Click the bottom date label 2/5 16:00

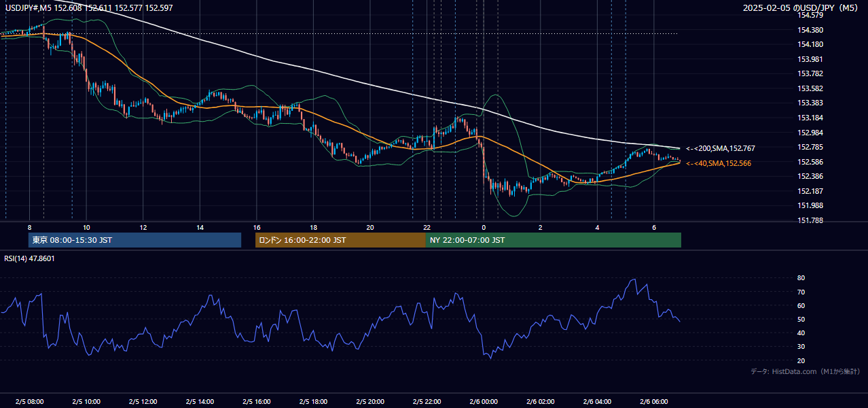tap(256, 401)
